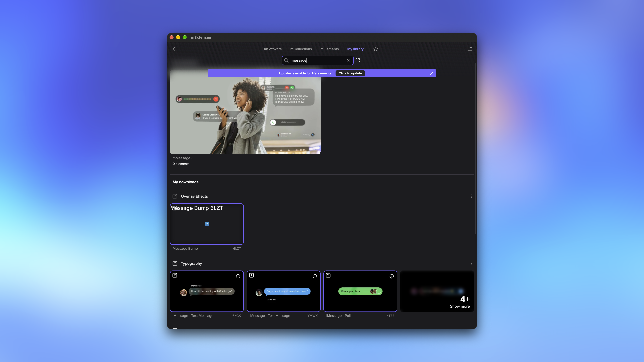Click the title type icon on YMWX card
Image resolution: width=644 pixels, height=362 pixels.
pos(251,275)
